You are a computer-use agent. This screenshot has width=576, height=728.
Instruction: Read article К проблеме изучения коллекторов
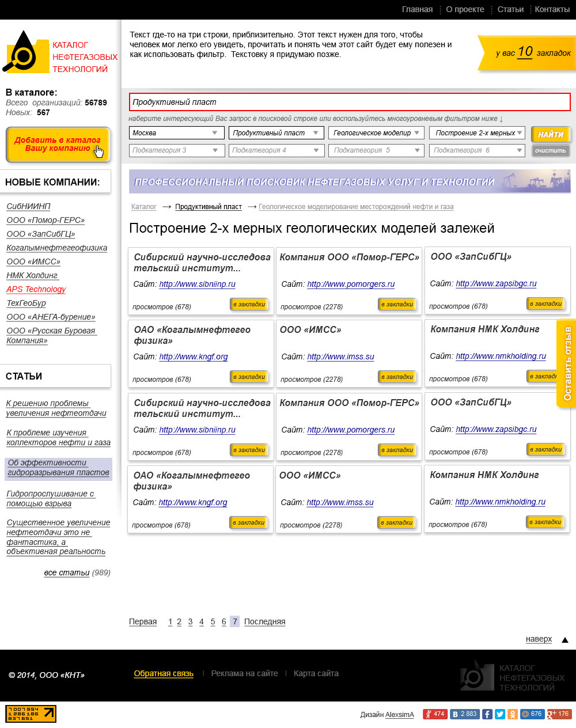click(x=58, y=438)
